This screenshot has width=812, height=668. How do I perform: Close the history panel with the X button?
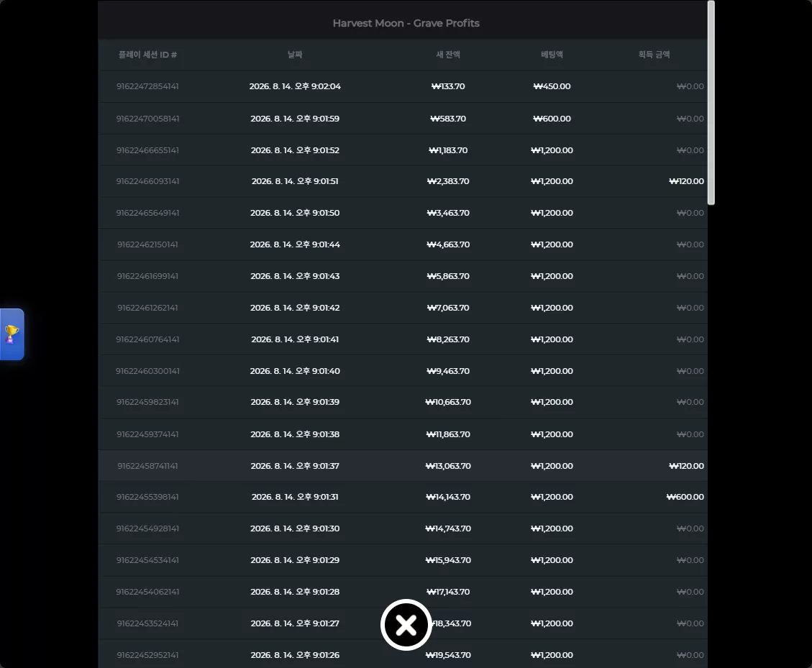[406, 625]
